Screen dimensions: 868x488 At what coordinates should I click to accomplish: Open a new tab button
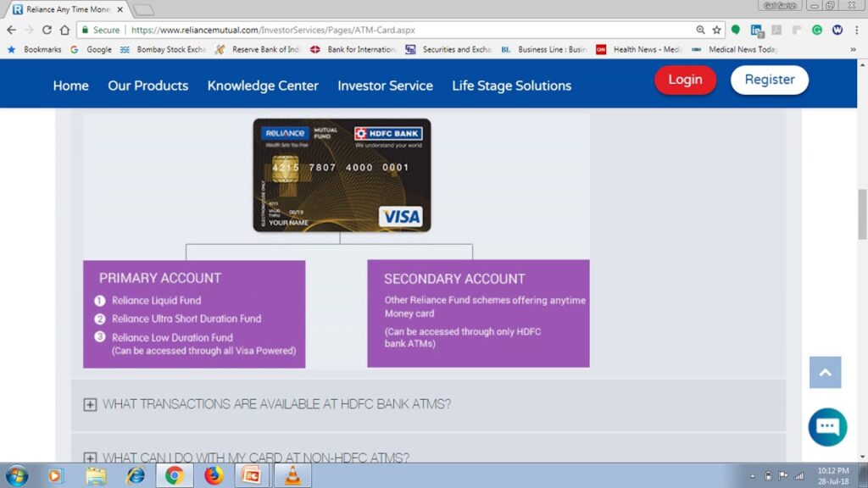tap(143, 9)
